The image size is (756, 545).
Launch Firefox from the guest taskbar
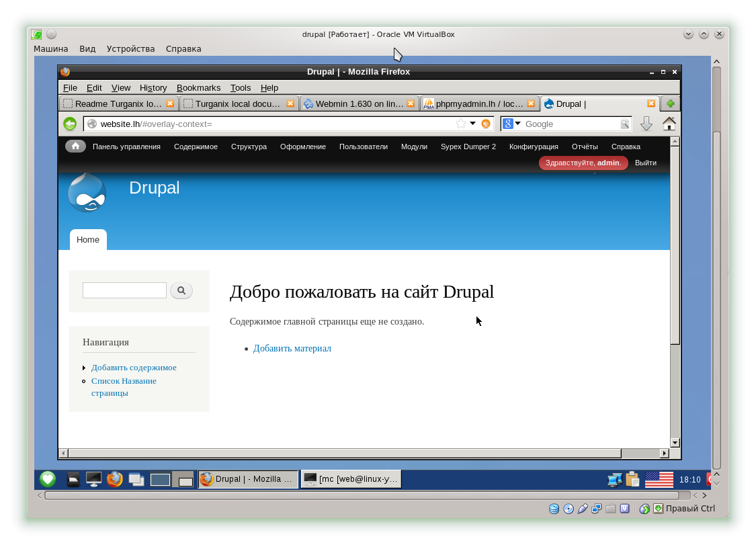click(x=115, y=479)
